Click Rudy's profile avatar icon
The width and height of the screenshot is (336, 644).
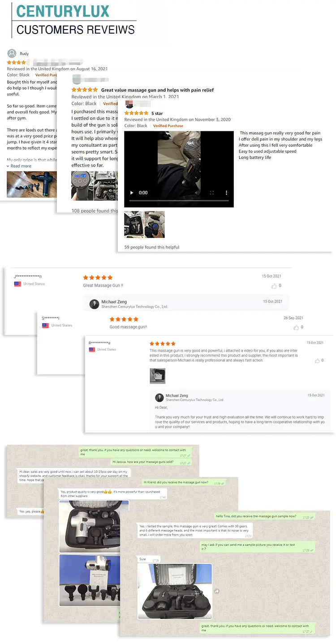coord(11,53)
